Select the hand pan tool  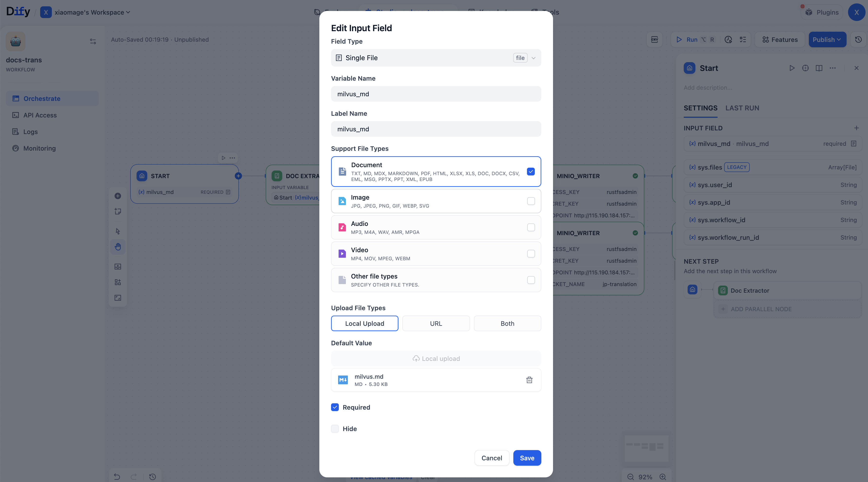(x=118, y=247)
